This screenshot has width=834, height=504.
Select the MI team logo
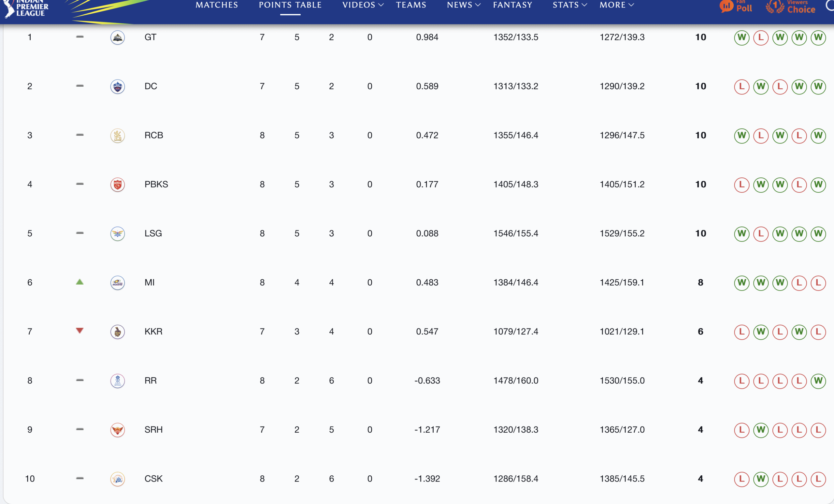pyautogui.click(x=118, y=283)
